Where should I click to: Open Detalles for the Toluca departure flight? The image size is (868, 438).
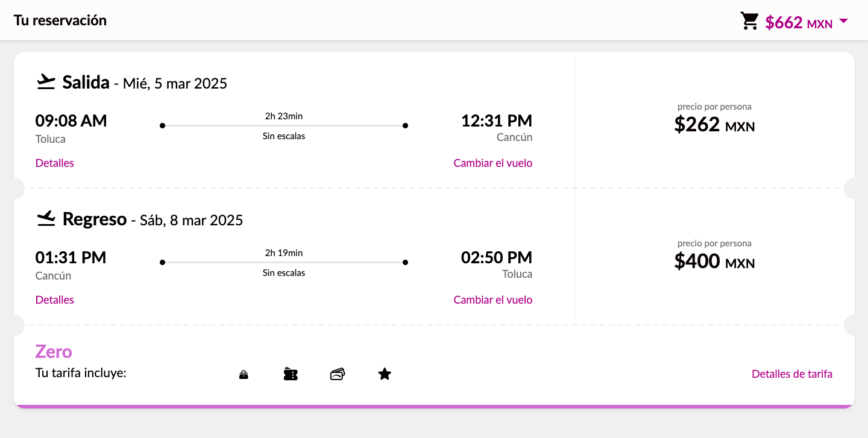(55, 163)
